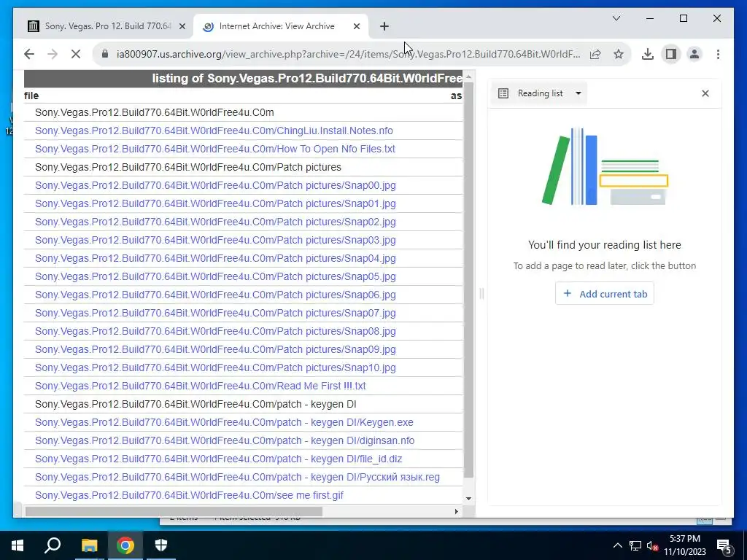747x560 pixels.
Task: Open File Explorer from the taskbar
Action: (x=89, y=545)
